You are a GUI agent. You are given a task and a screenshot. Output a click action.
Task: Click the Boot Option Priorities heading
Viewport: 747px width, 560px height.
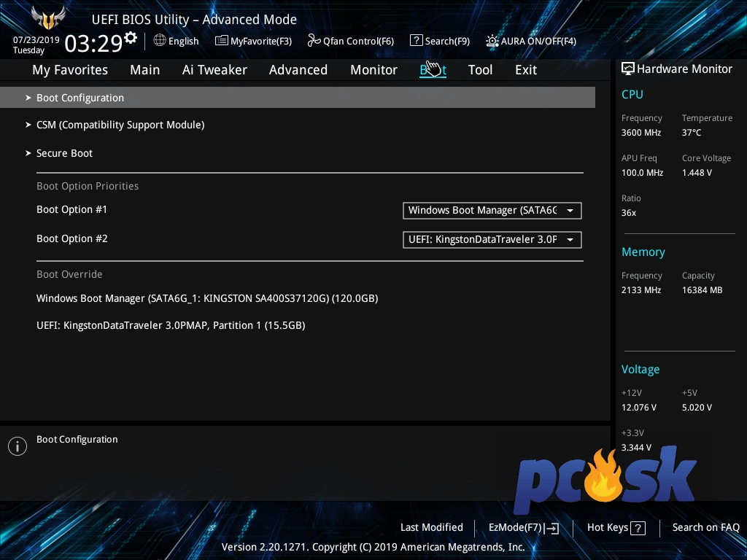[x=88, y=186]
